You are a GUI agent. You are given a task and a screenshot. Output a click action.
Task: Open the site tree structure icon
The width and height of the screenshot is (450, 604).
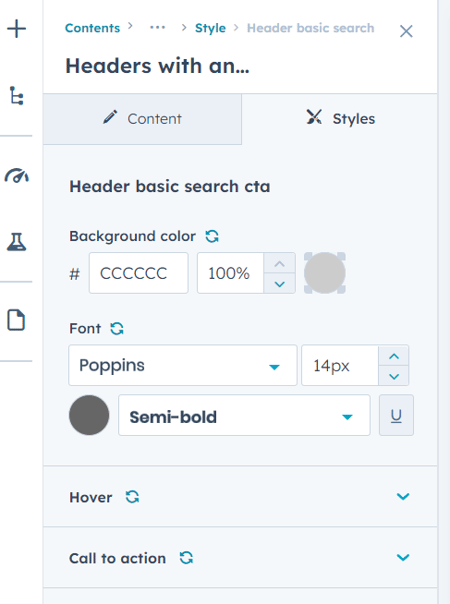[17, 96]
